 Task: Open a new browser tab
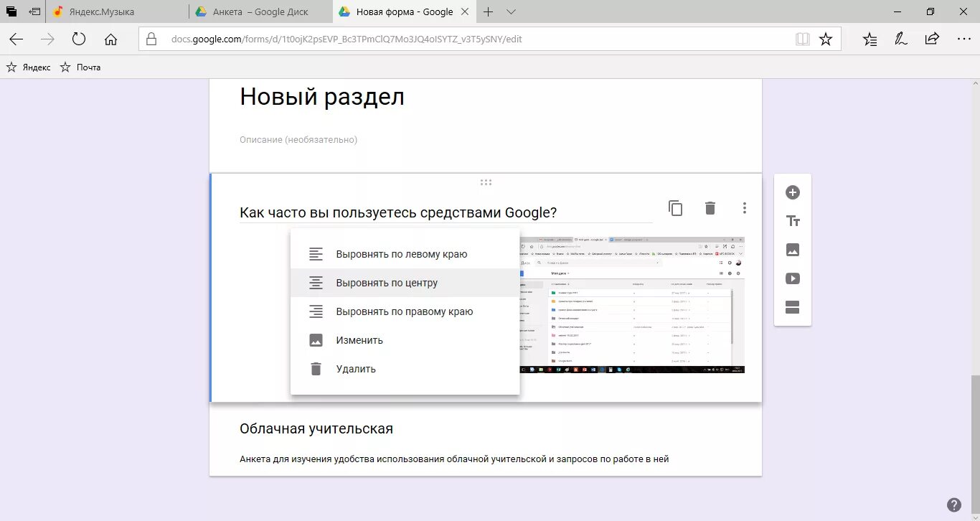coord(489,11)
